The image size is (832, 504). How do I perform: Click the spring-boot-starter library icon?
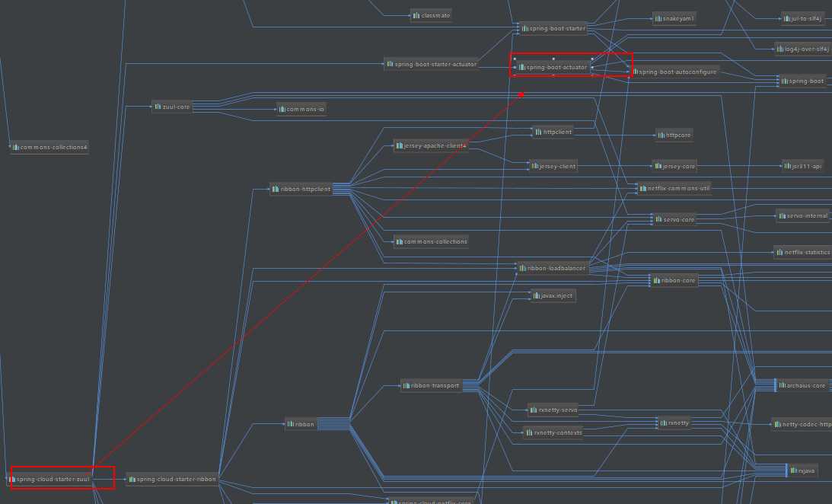pyautogui.click(x=524, y=29)
